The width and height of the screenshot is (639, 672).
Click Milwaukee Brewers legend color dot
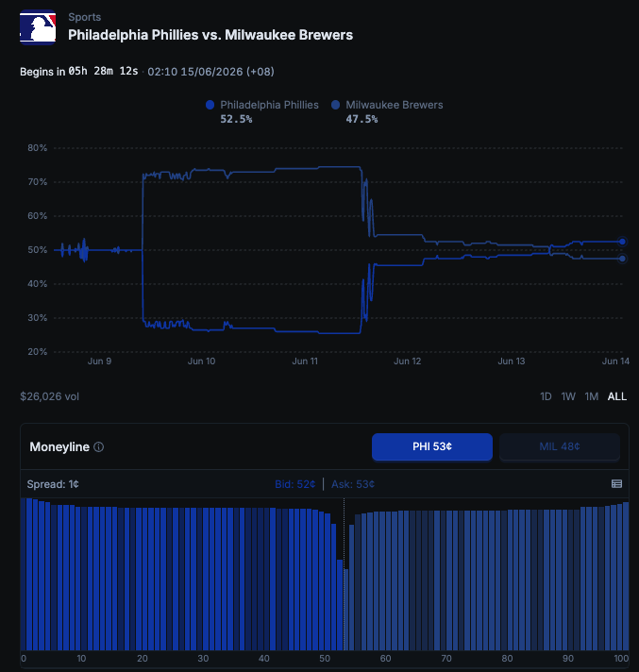pyautogui.click(x=336, y=105)
